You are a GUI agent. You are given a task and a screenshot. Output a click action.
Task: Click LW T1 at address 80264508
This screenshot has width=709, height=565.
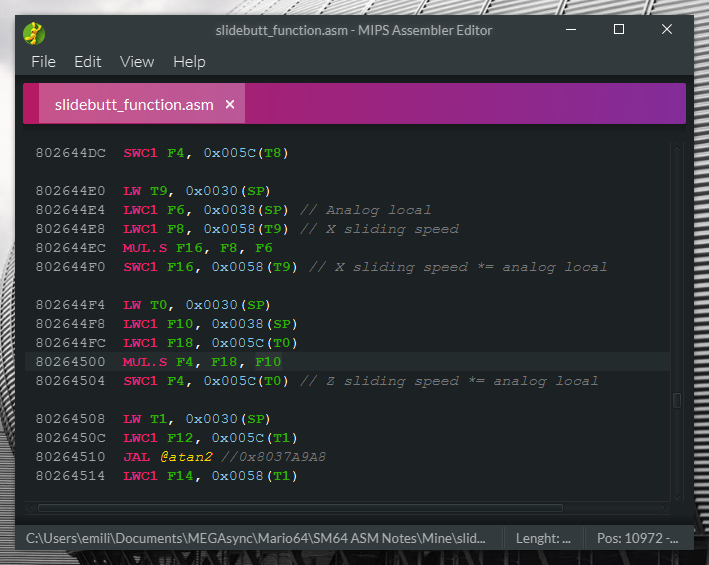click(x=146, y=419)
